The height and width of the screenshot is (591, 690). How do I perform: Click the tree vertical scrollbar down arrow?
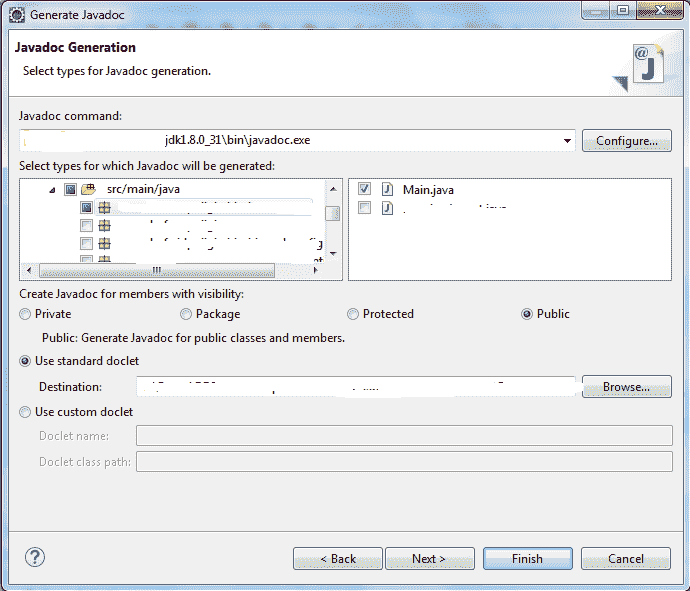[333, 253]
